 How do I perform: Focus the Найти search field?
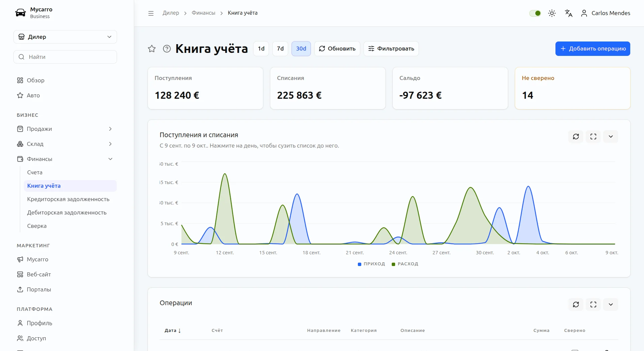(x=65, y=57)
